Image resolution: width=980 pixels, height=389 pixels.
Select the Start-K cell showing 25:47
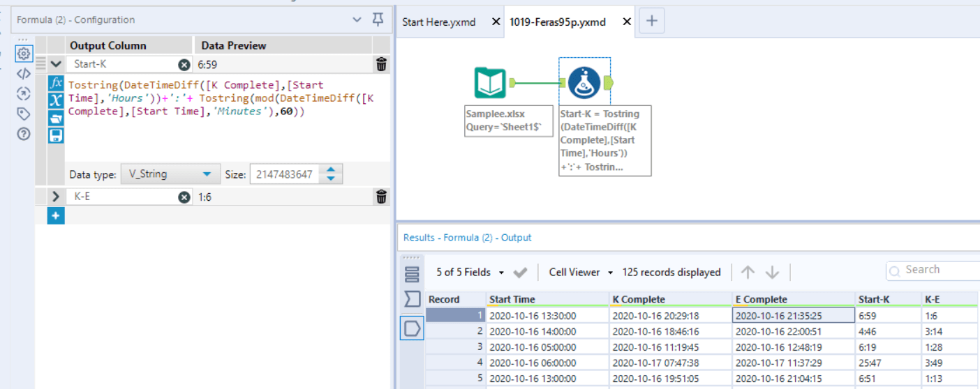(888, 363)
